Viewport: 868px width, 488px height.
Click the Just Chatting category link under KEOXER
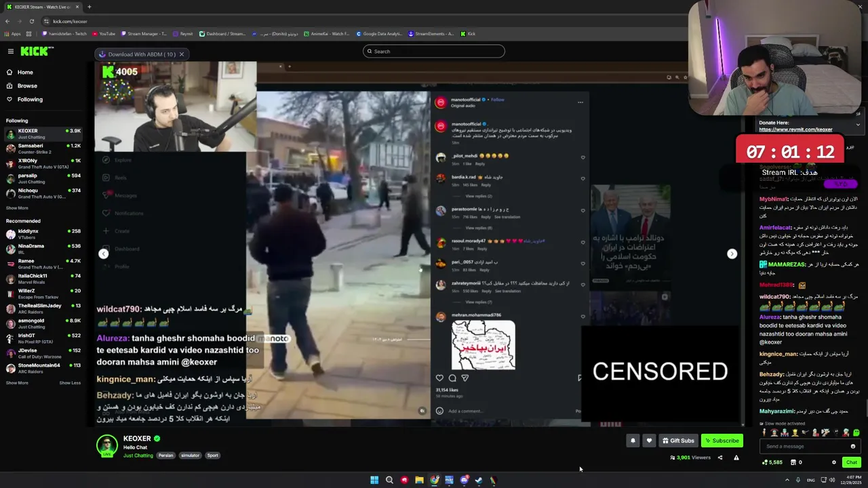coord(138,455)
